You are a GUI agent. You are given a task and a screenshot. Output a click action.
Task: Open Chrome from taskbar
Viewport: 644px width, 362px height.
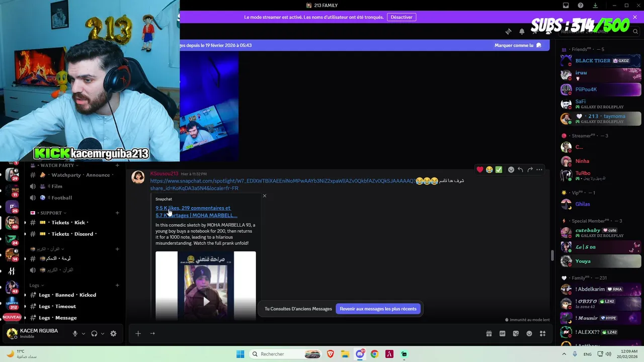(x=374, y=354)
